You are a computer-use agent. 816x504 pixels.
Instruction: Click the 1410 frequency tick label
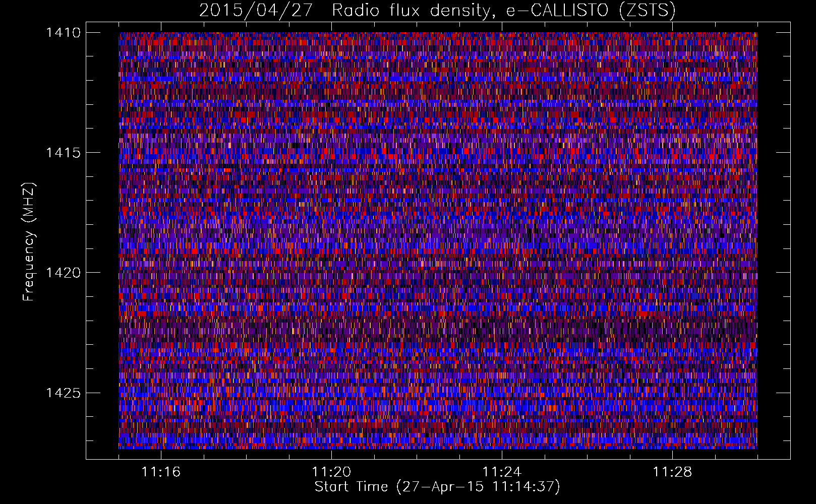pos(63,33)
